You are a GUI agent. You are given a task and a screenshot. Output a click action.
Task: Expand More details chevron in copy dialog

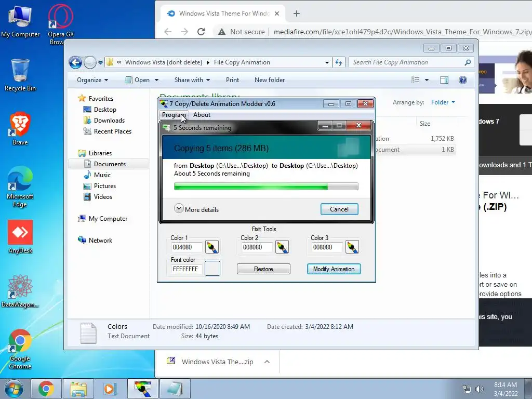(x=179, y=208)
